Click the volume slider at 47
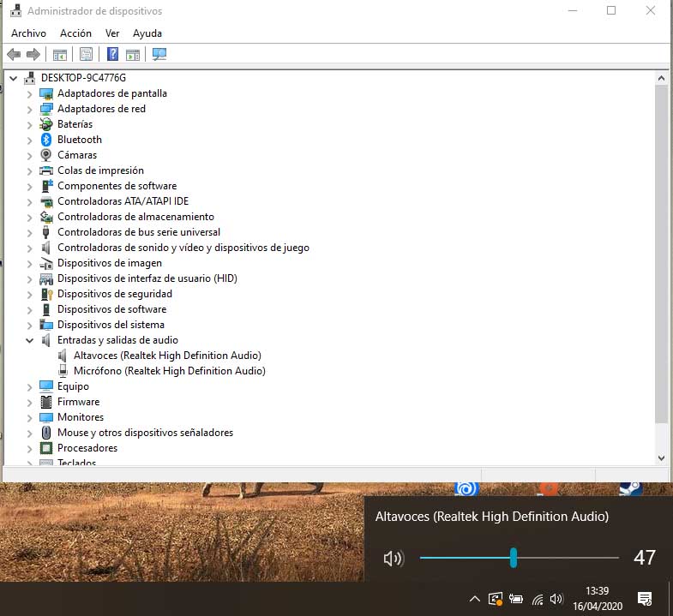Screen dimensions: 673x616 [x=514, y=558]
